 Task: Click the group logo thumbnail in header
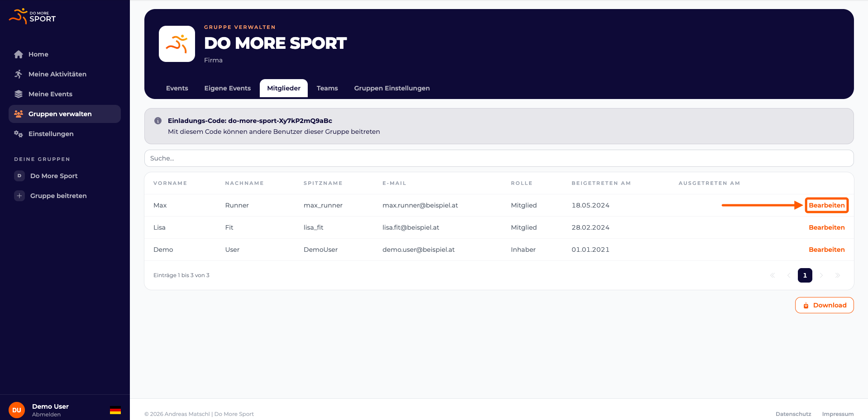tap(177, 44)
